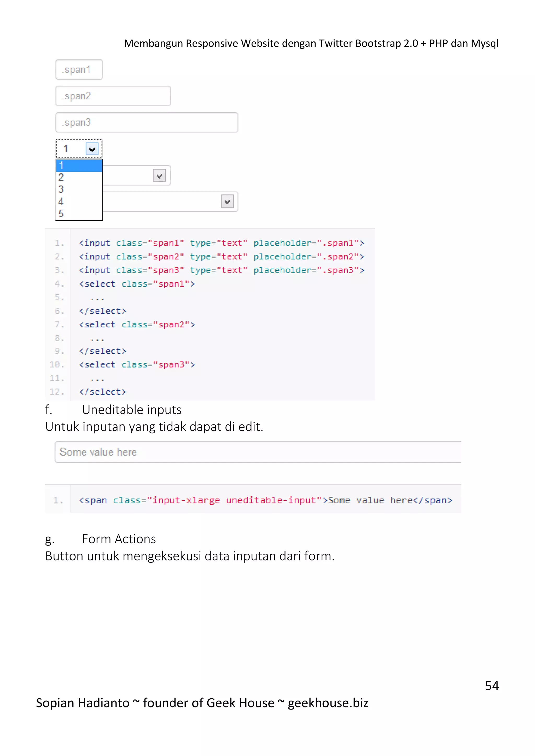This screenshot has height=756, width=535.
Task: Select option 5 in the dropdown list
Action: coord(79,213)
